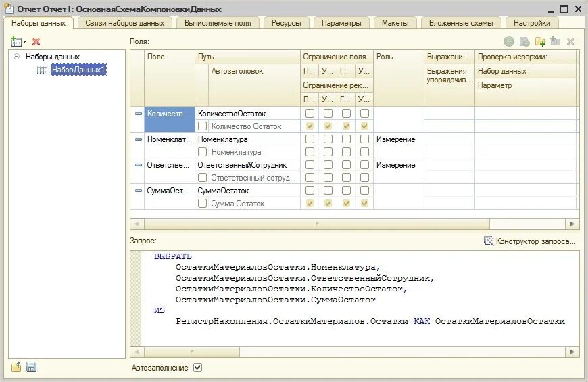Click the КоличествоОстаток path cell
The image size is (588, 382).
(247, 114)
